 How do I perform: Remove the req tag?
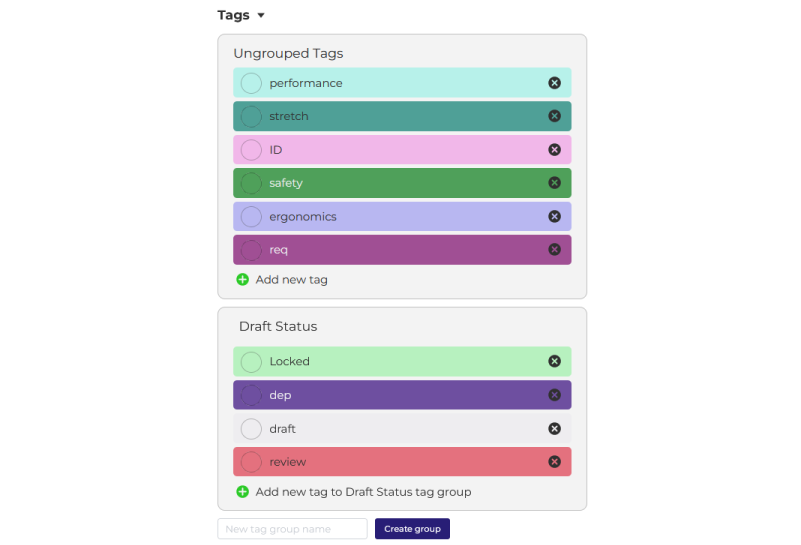point(554,250)
